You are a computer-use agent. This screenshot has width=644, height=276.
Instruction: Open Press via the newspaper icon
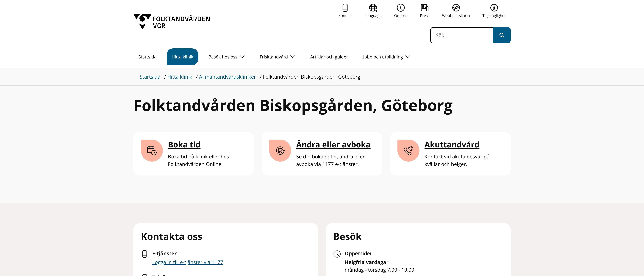(x=425, y=8)
